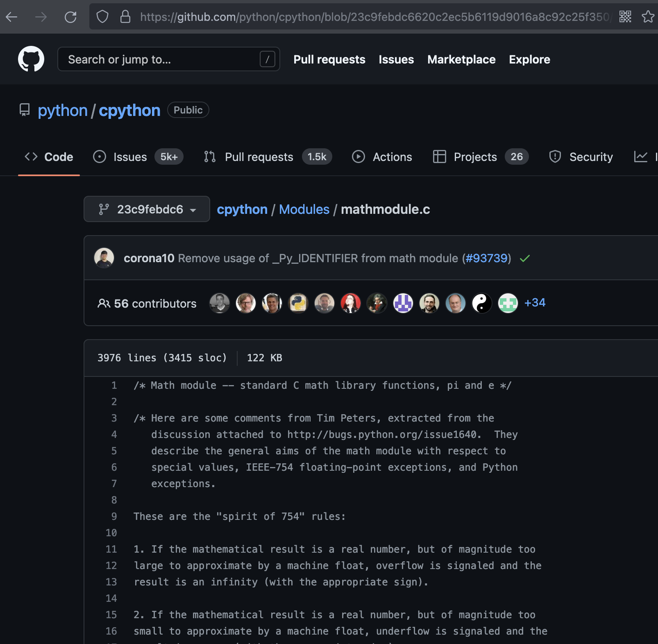Image resolution: width=658 pixels, height=644 pixels.
Task: Open pull request #93739 link
Action: (x=487, y=258)
